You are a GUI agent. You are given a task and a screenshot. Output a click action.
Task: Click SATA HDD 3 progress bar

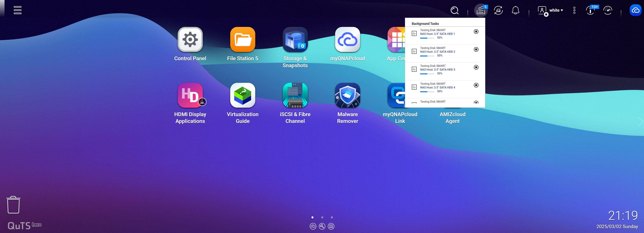427,74
